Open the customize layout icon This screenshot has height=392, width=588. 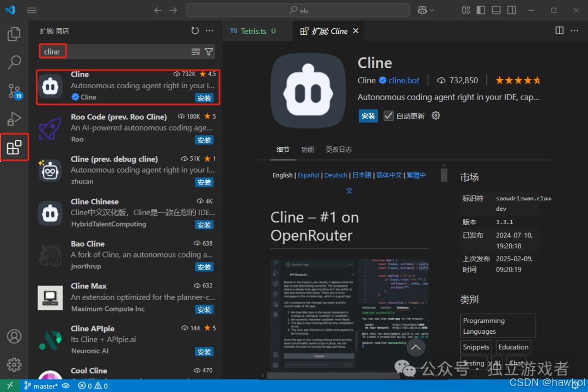465,10
